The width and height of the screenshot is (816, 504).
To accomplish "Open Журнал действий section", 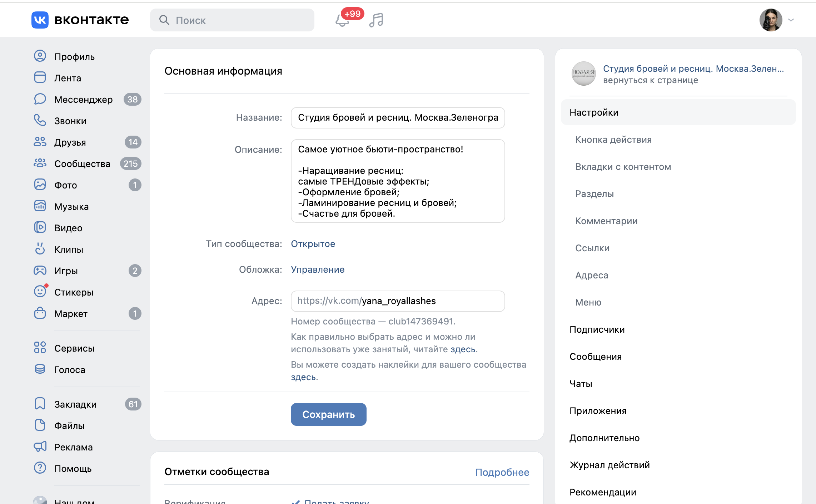I will 609,465.
